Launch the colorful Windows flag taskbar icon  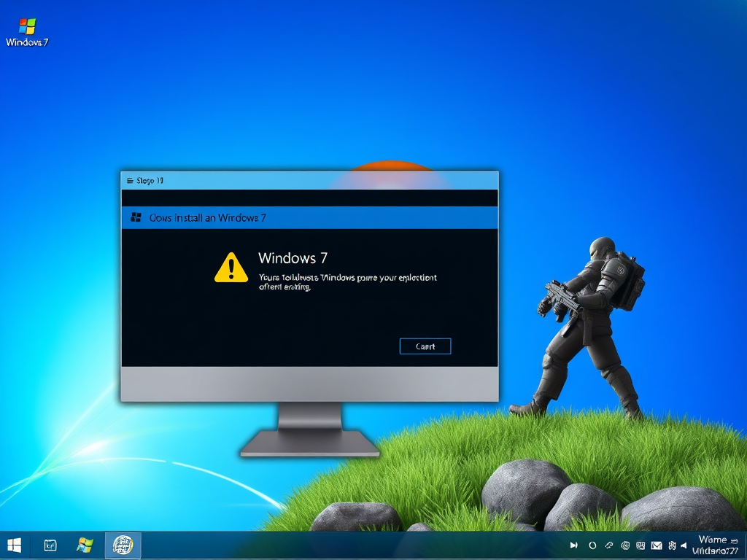(x=85, y=545)
